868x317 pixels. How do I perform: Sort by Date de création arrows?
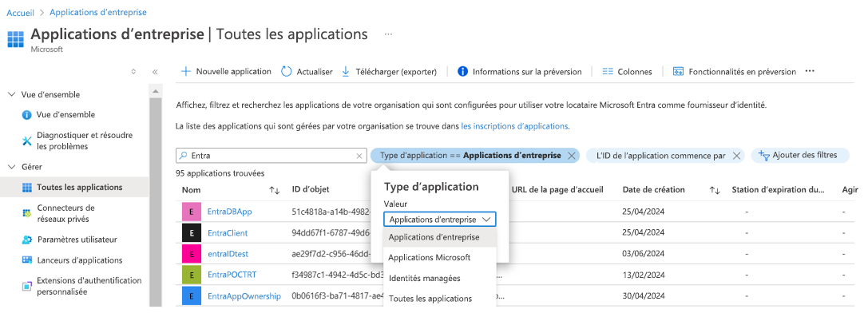click(714, 190)
